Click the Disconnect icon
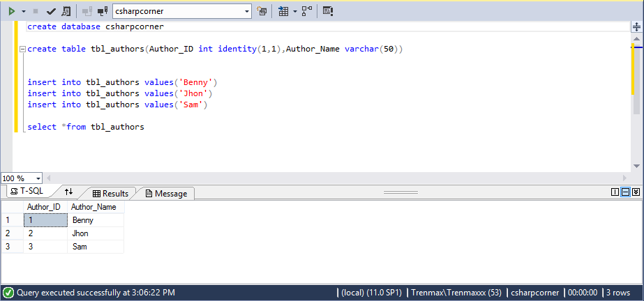The image size is (644, 301). [103, 11]
